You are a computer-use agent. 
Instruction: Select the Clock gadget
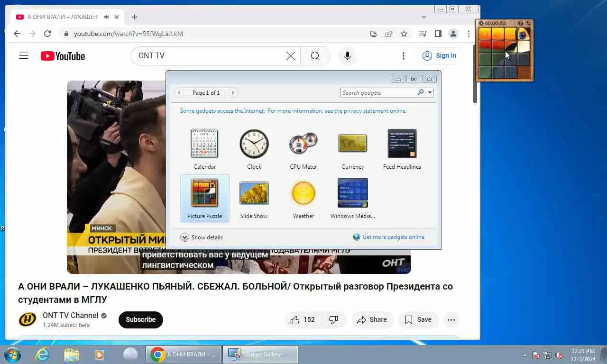[x=254, y=149]
